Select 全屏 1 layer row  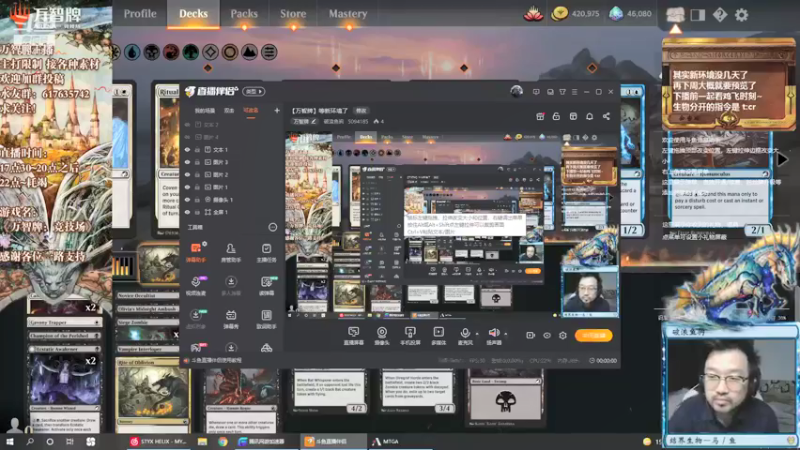click(232, 212)
